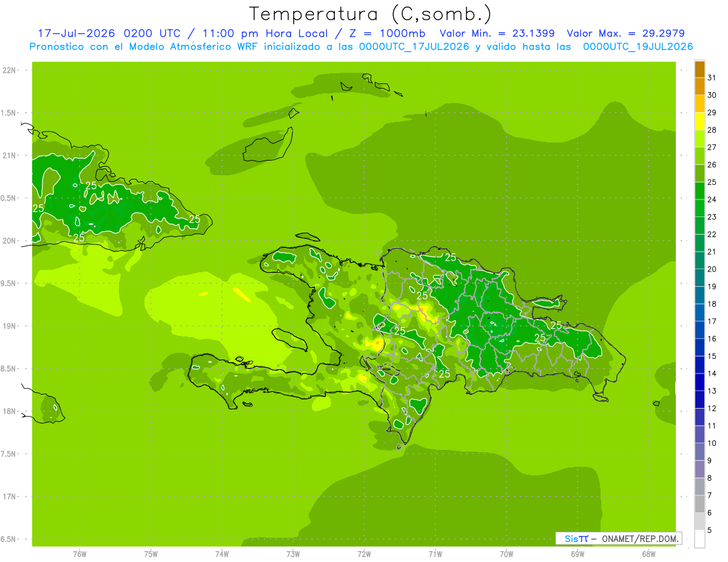Select the 'Valor Min. = 23.1399' value
This screenshot has width=728, height=562.
(497, 34)
